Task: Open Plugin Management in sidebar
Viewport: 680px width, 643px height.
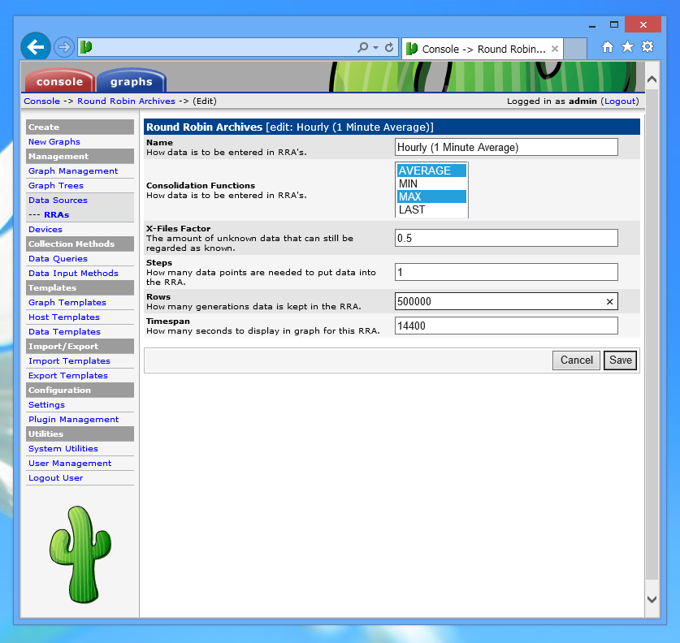Action: tap(73, 419)
